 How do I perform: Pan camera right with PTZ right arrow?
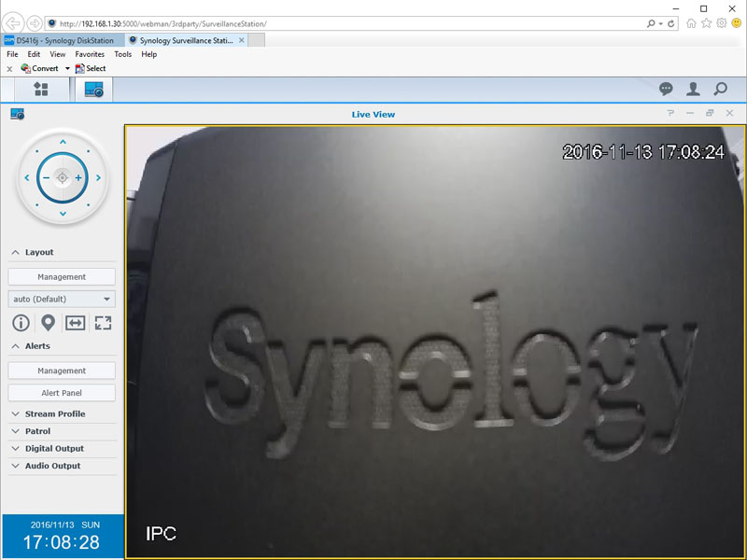click(98, 177)
